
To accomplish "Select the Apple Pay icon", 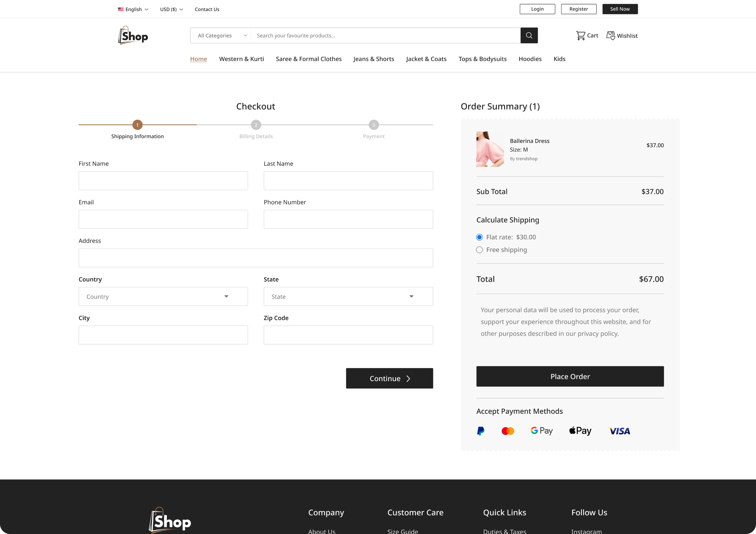I will click(580, 431).
